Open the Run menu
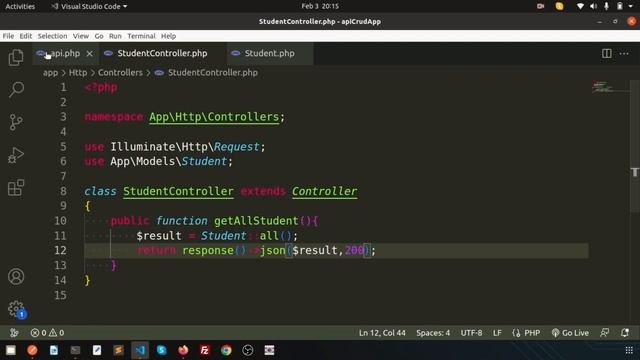 pos(115,36)
